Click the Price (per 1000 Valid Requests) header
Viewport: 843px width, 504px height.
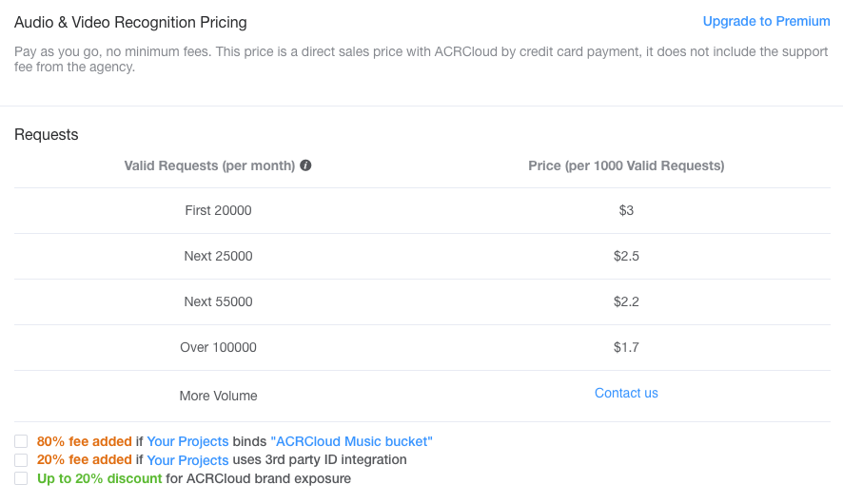click(x=626, y=165)
